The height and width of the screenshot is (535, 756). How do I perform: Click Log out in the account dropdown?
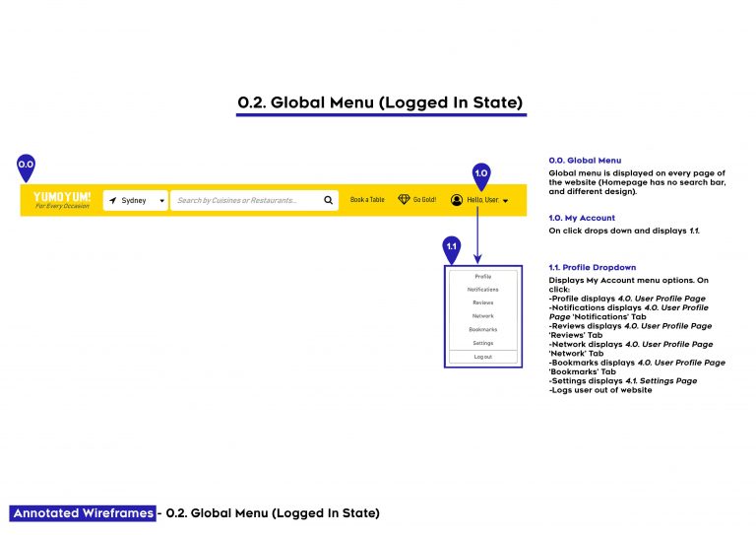[x=483, y=357]
